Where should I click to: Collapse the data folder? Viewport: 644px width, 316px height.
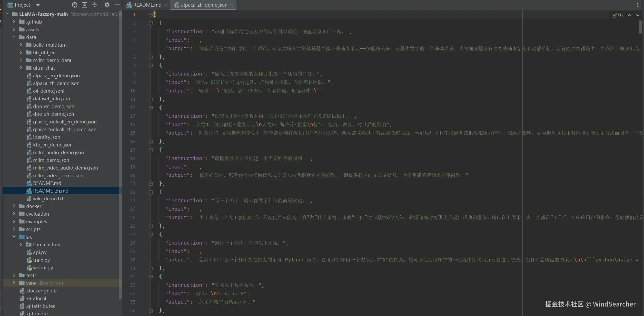pyautogui.click(x=14, y=37)
